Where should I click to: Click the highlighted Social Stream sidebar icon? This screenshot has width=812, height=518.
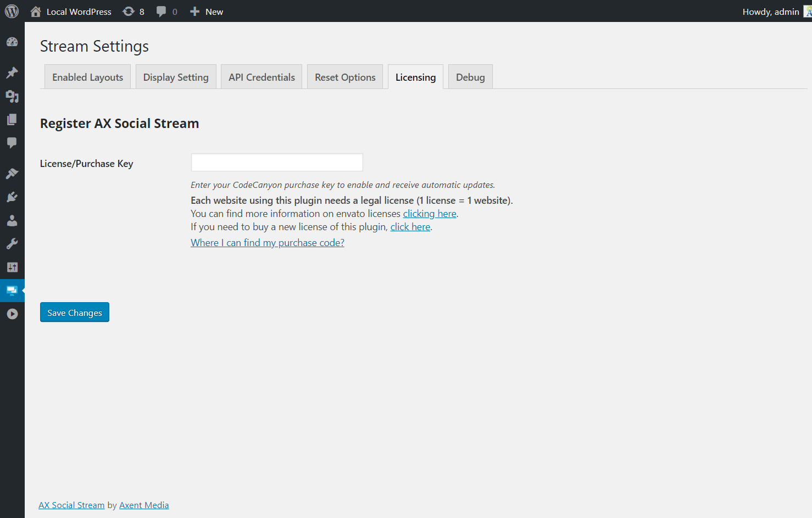[12, 291]
